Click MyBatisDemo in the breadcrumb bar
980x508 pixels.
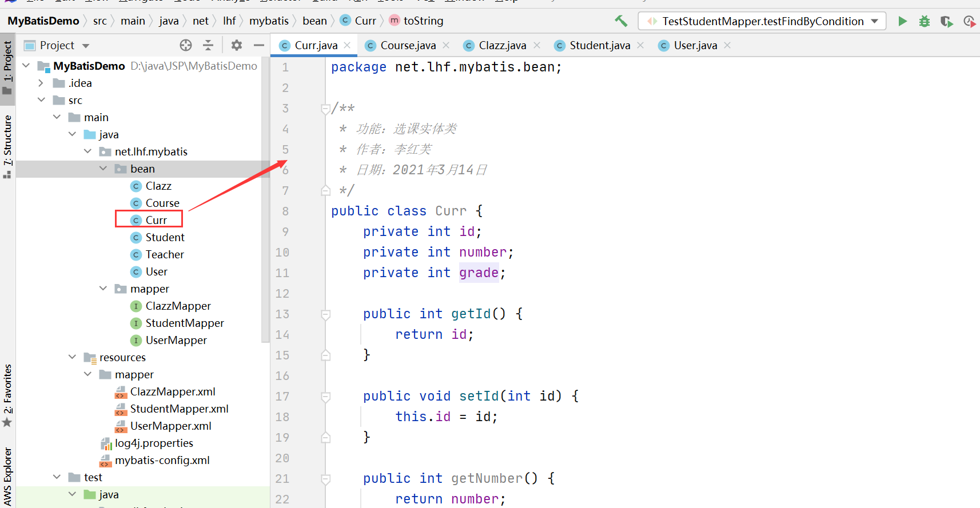(x=43, y=21)
